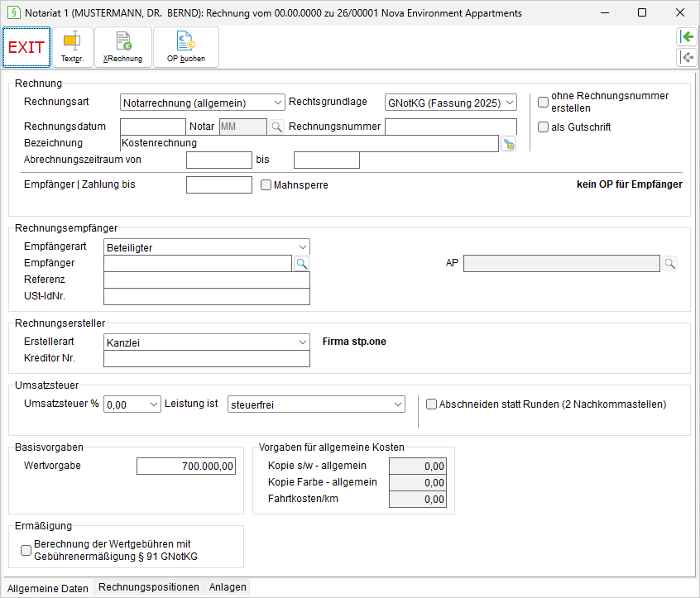Screen dimensions: 700x598
Task: Click into the Empfänger input field
Action: click(x=198, y=264)
